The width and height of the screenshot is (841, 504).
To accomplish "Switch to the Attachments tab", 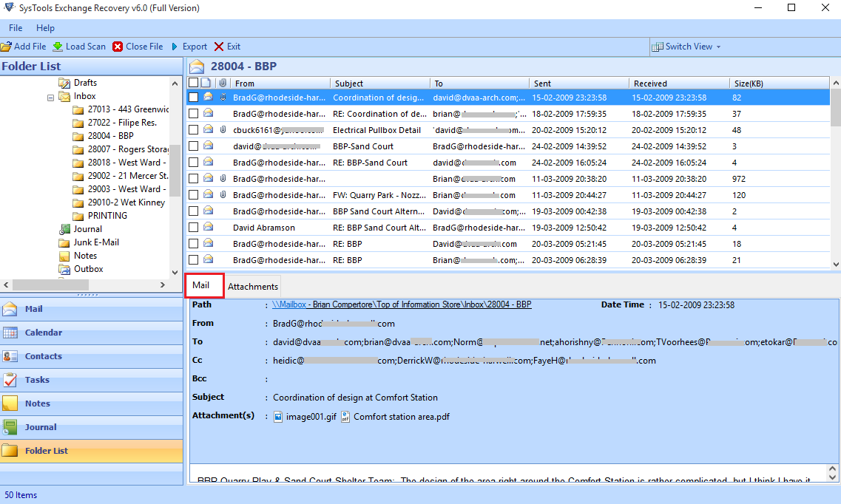I will (x=253, y=287).
